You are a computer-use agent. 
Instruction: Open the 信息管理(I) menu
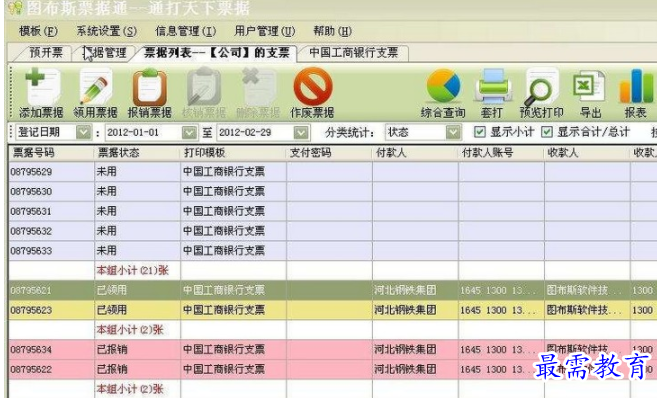[x=186, y=31]
